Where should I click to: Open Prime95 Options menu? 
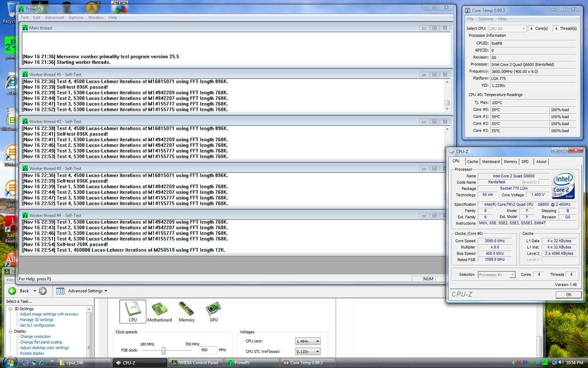pyautogui.click(x=76, y=17)
